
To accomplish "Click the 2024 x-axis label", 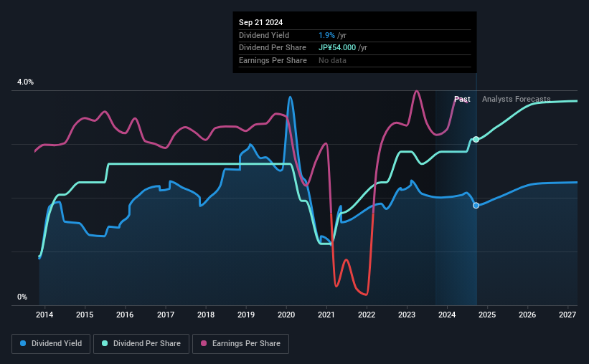I will [447, 315].
